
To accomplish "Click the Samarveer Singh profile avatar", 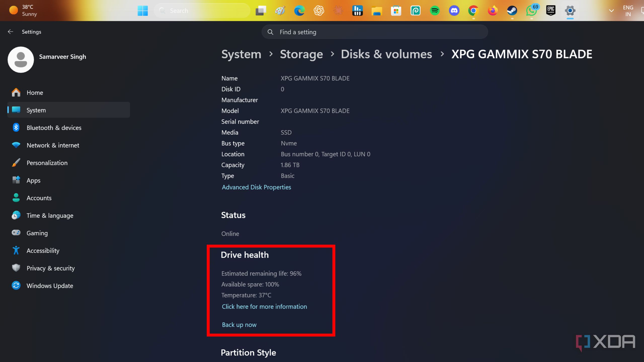I will pyautogui.click(x=21, y=60).
